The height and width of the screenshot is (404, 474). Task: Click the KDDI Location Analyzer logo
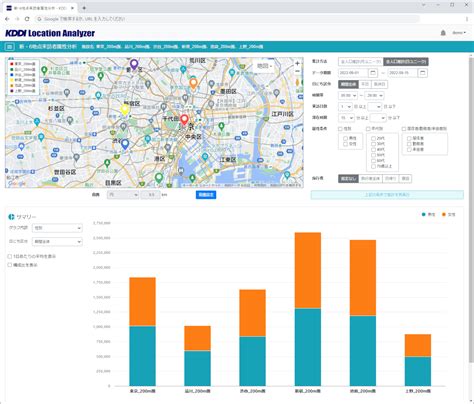[x=50, y=33]
